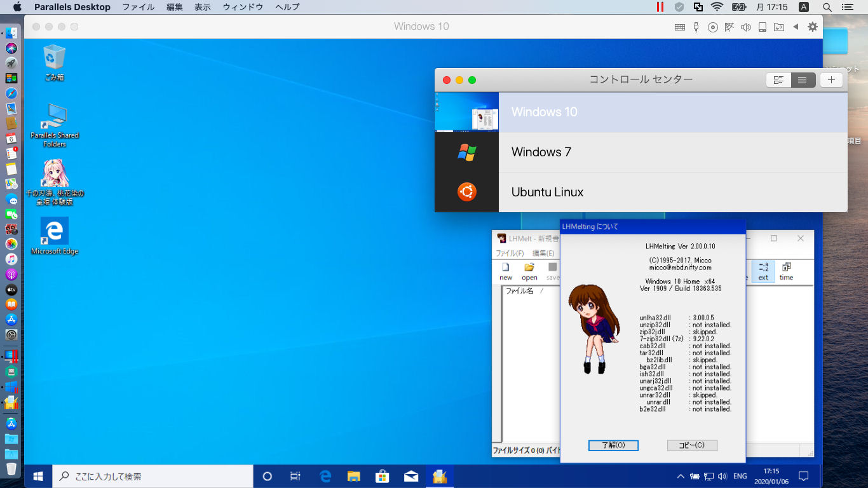868x488 pixels.
Task: Open Spotlight search in the macOS menu bar
Action: point(827,7)
